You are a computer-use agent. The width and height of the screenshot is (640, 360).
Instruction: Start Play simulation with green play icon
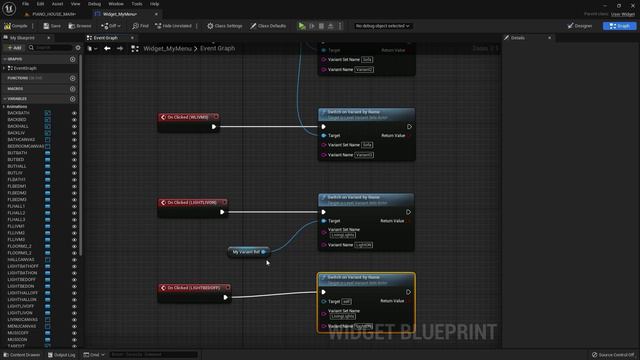click(x=302, y=26)
